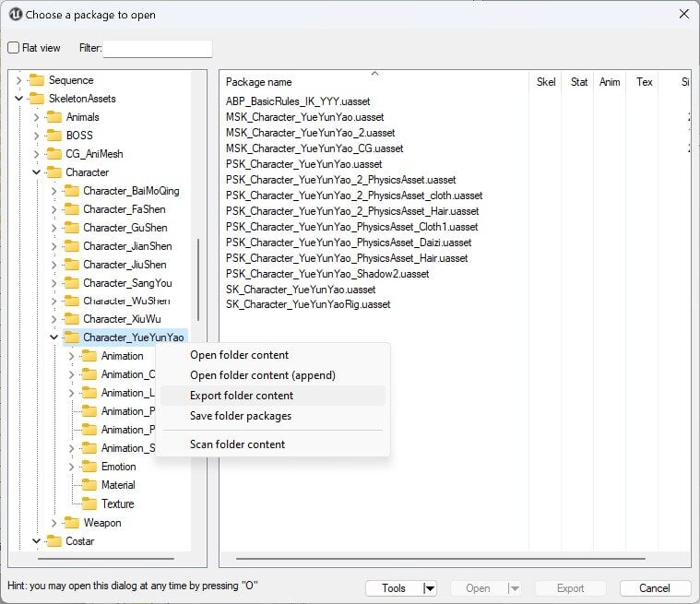Click the Character_GuShen folder icon
Viewport: 700px width, 604px height.
[71, 228]
